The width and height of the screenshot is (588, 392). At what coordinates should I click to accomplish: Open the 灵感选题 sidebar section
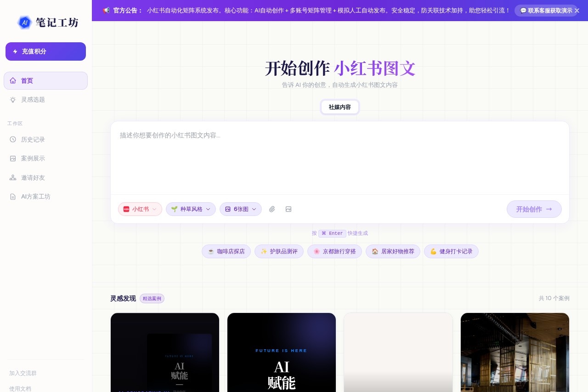click(x=33, y=99)
